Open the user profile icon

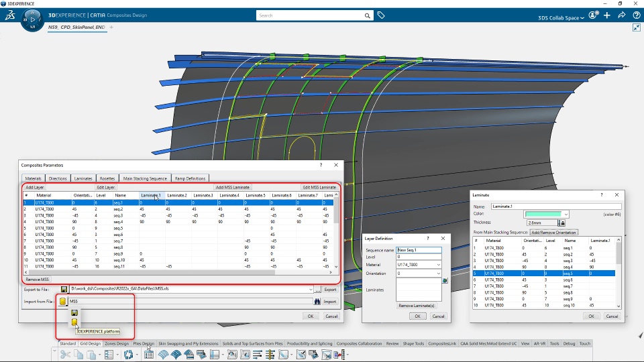tap(592, 15)
